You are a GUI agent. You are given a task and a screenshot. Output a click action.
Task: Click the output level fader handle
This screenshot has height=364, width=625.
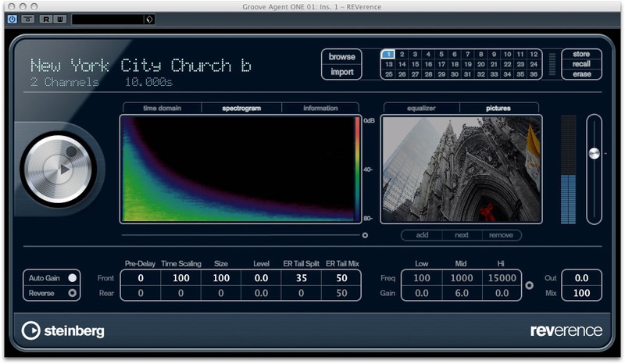pyautogui.click(x=594, y=154)
